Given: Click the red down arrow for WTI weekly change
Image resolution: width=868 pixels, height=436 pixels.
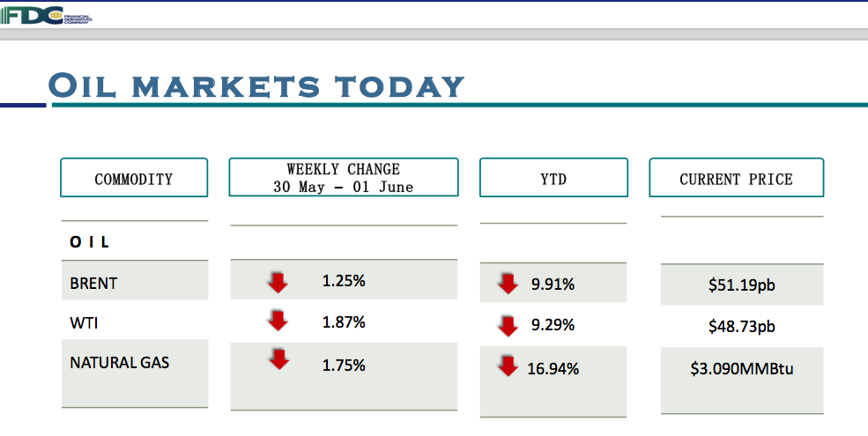Looking at the screenshot, I should [278, 321].
